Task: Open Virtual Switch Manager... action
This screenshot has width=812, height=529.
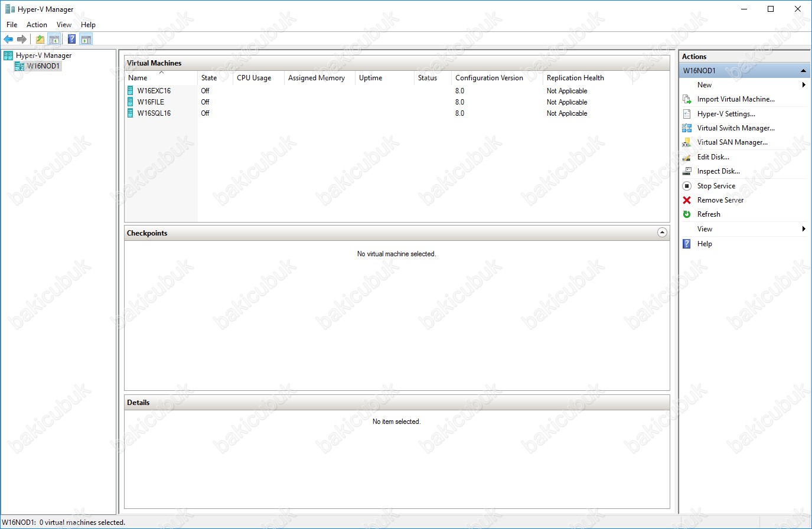Action: click(x=736, y=128)
